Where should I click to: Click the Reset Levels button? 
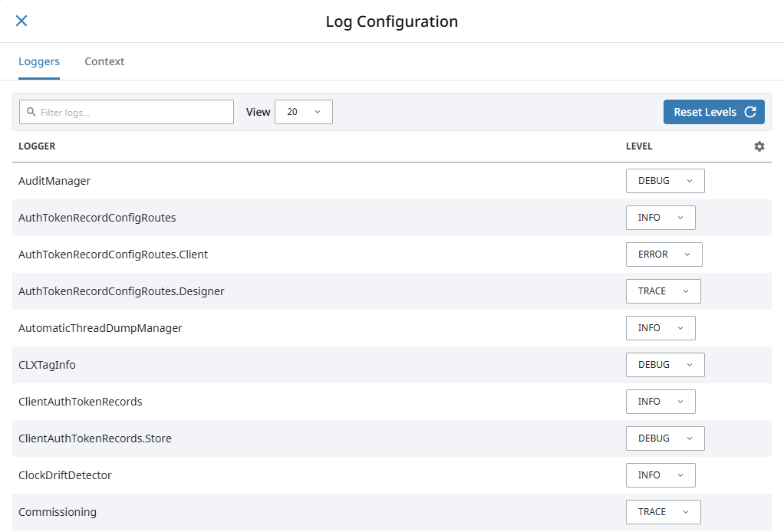713,112
